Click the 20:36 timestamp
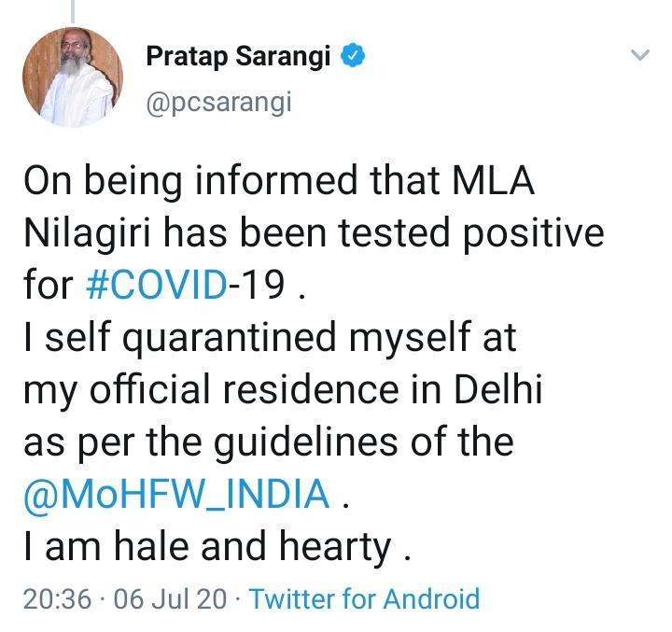 pyautogui.click(x=58, y=598)
